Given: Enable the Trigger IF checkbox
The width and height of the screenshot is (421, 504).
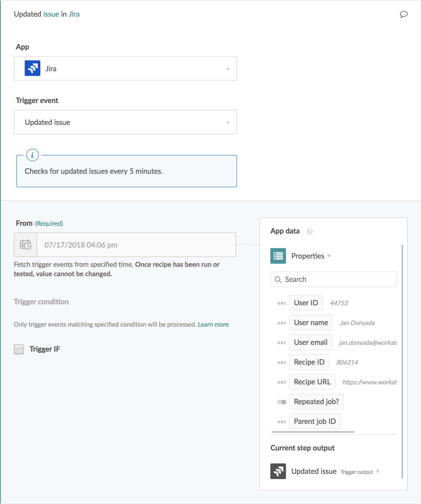Looking at the screenshot, I should (19, 349).
